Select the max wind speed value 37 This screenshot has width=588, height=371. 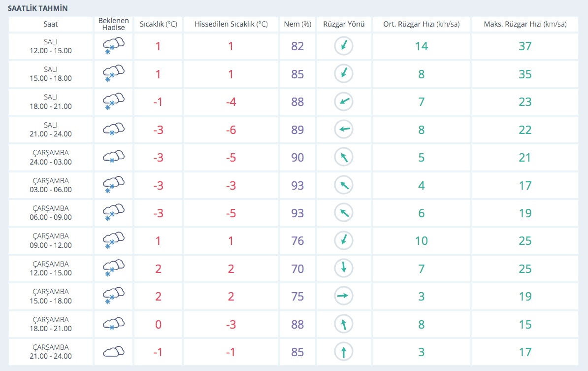tap(525, 46)
